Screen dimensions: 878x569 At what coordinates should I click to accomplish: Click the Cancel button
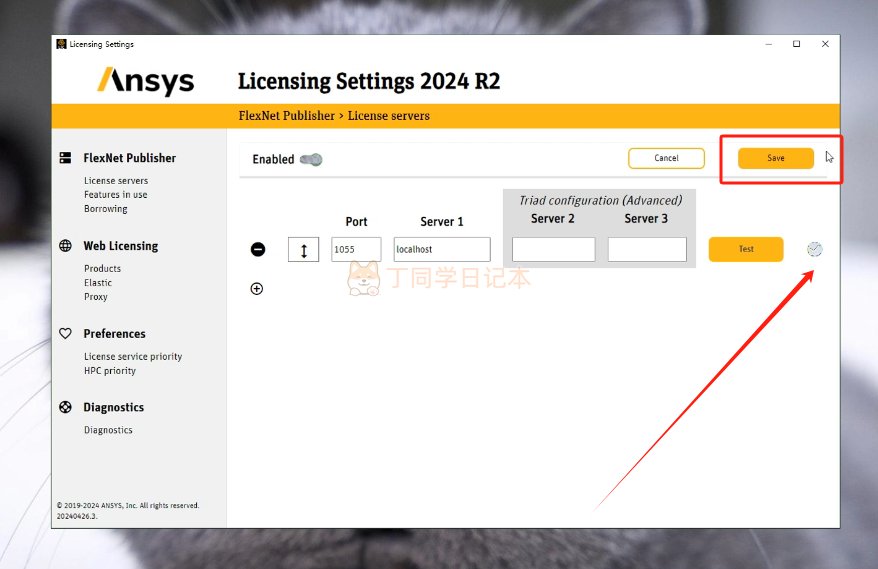(x=666, y=158)
